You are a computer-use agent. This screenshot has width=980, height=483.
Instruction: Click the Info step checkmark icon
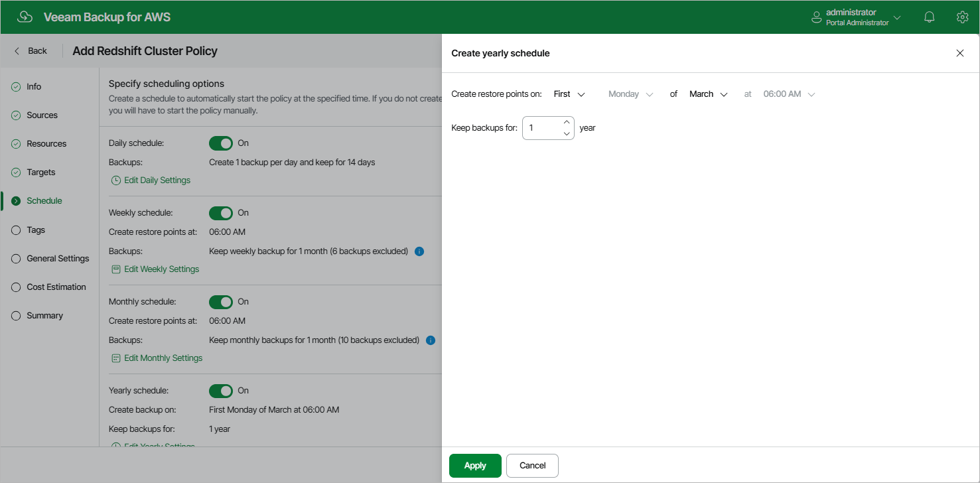point(17,87)
